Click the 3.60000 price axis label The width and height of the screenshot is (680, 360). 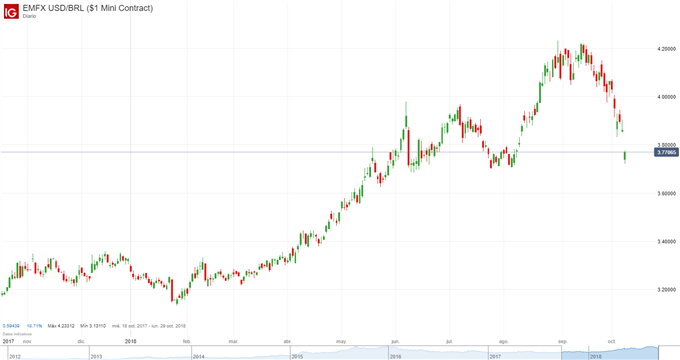(x=667, y=193)
